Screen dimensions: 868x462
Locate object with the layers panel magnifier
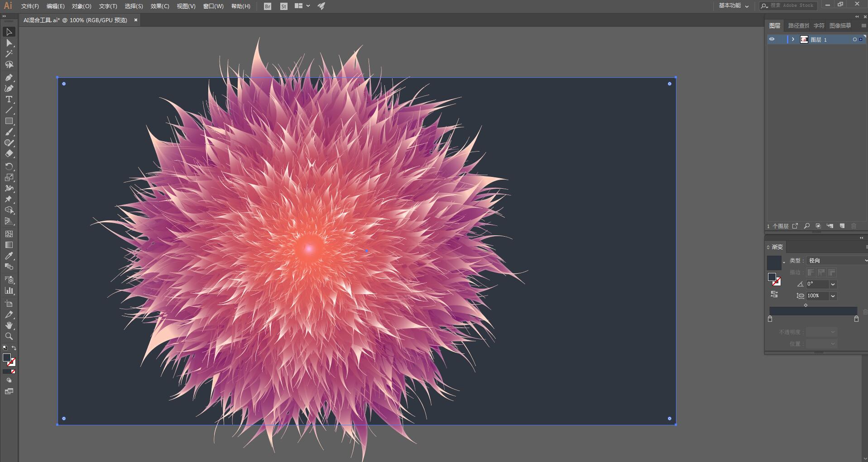coord(806,226)
